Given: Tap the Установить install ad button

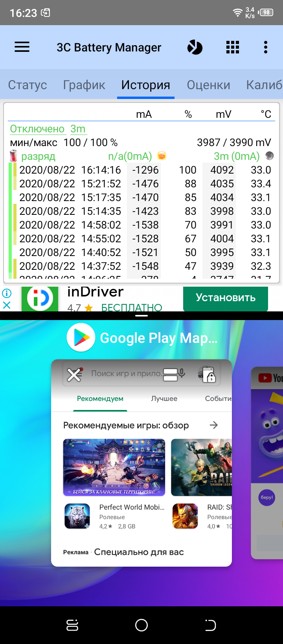Looking at the screenshot, I should (226, 298).
